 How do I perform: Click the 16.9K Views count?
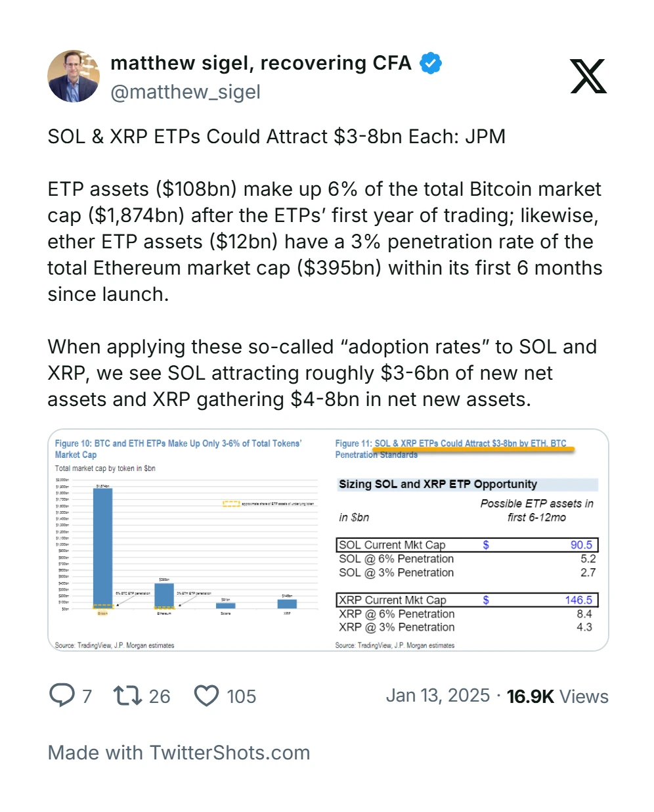pos(557,696)
